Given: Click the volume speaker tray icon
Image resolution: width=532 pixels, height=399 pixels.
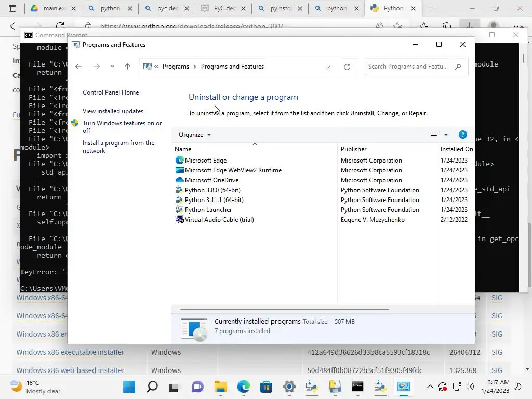Looking at the screenshot, I should pos(470,387).
